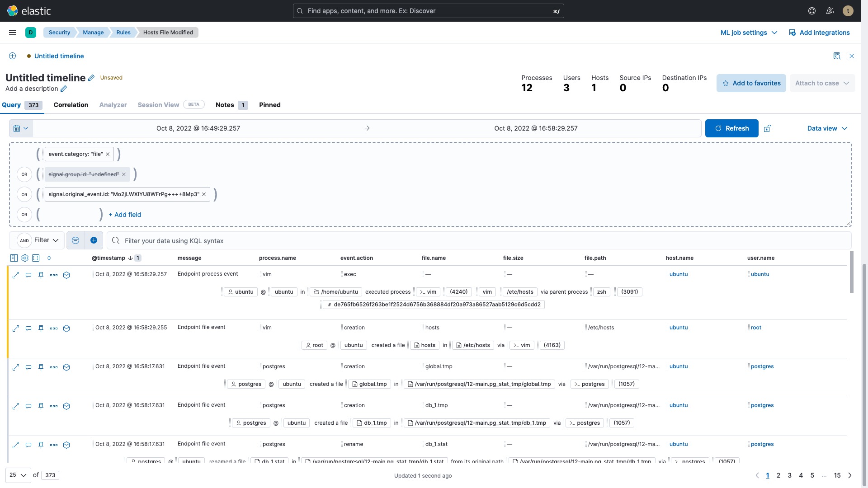
Task: Open field browser columns icon
Action: (x=14, y=258)
